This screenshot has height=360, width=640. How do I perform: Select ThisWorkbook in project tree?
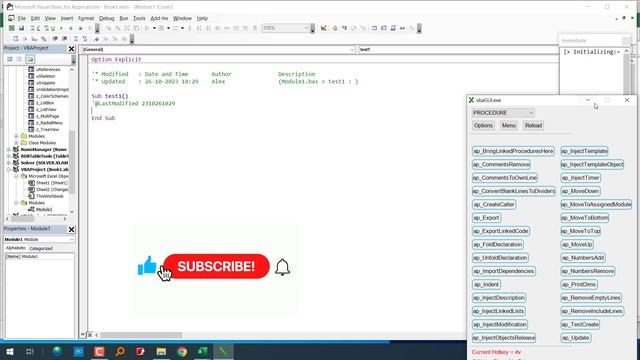(x=49, y=196)
